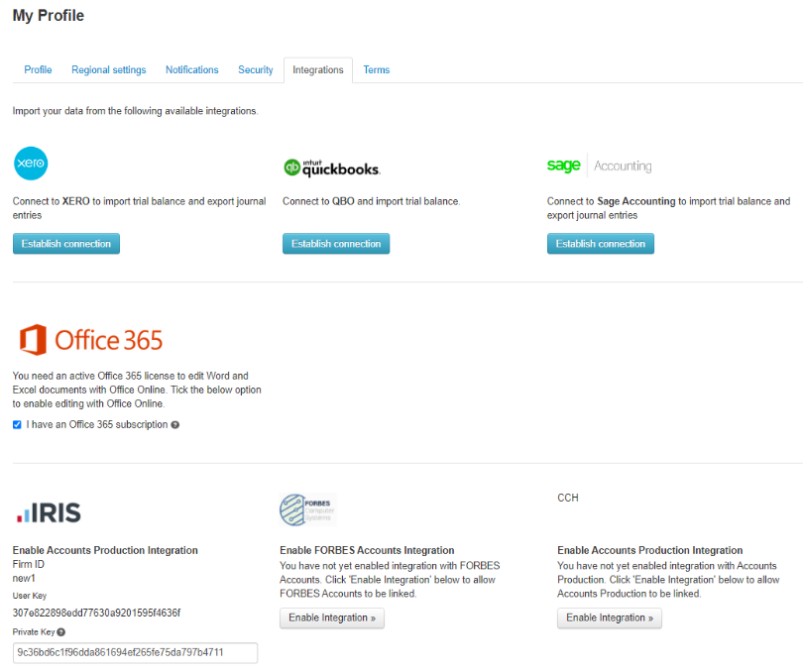Click the QuickBooks logo
Screen dimensions: 803x672
point(331,168)
